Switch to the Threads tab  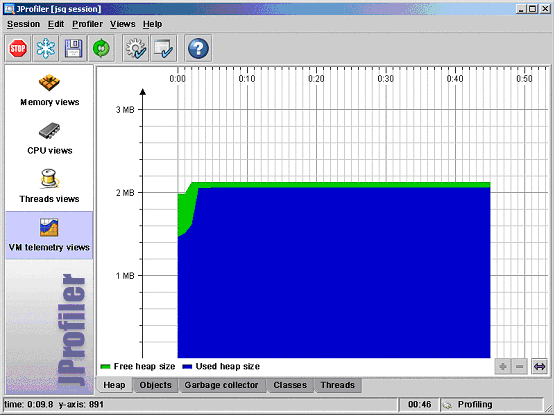coord(337,385)
